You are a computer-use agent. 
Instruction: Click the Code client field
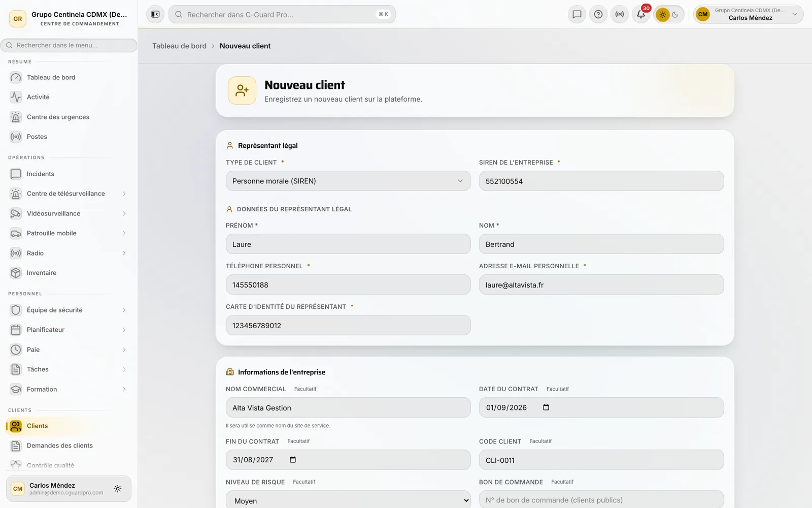[601, 460]
